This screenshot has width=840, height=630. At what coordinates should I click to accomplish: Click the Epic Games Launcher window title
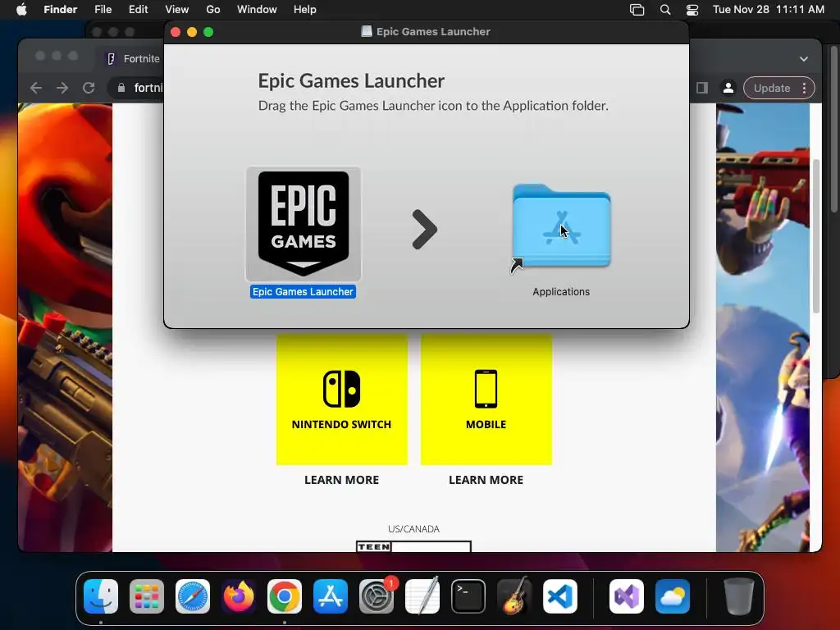coord(433,32)
